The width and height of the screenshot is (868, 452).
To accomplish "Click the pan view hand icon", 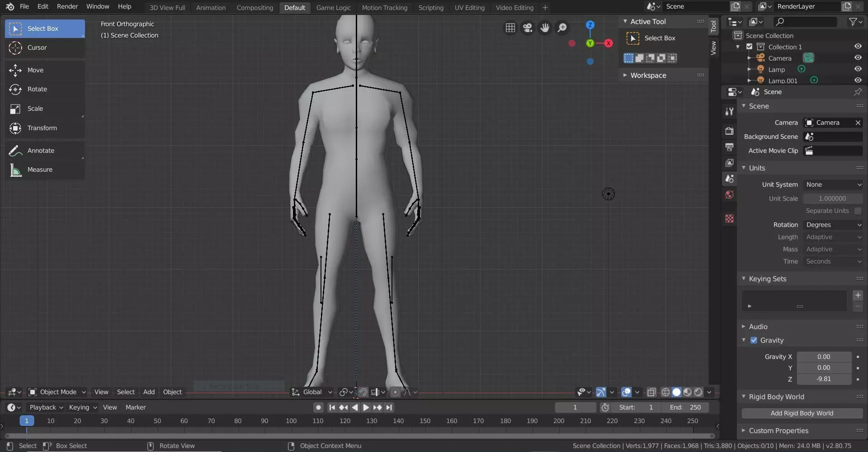I will click(545, 28).
